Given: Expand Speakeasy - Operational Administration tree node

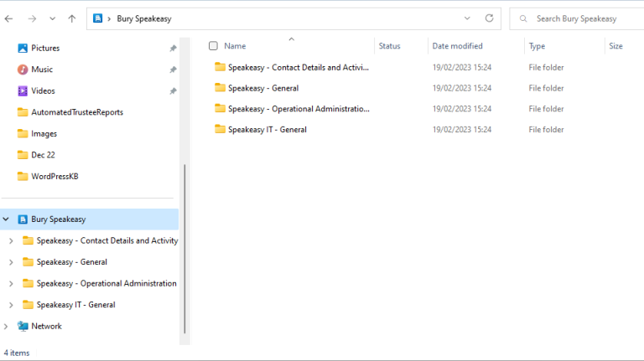Looking at the screenshot, I should pos(11,283).
